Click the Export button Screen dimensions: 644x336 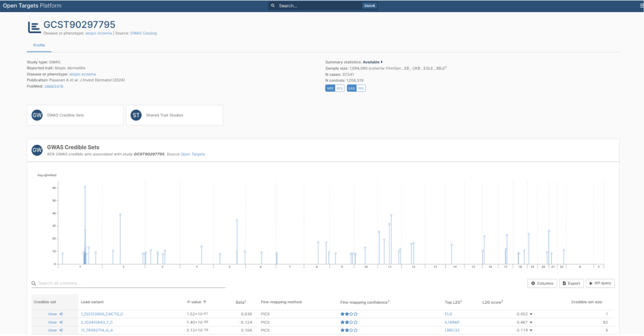pyautogui.click(x=571, y=283)
